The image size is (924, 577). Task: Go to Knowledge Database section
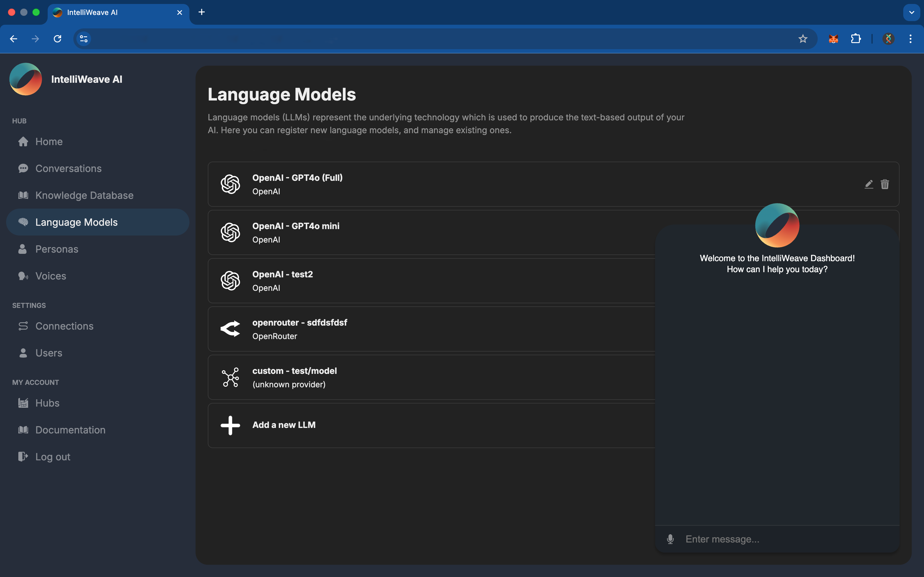tap(98, 195)
